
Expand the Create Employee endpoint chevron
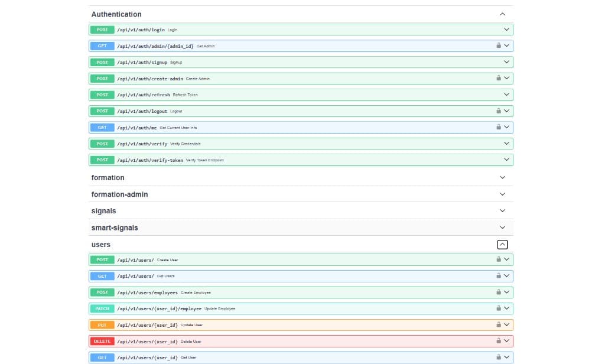(x=506, y=292)
